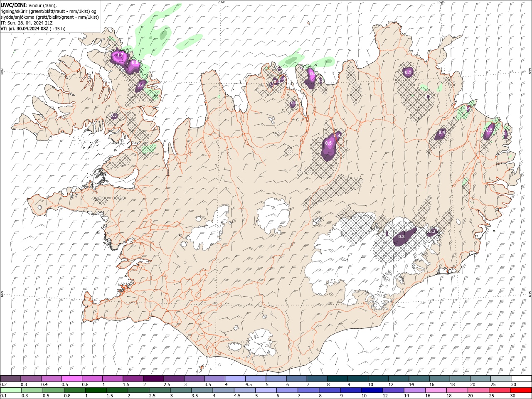This screenshot has height=399, width=532.
Task: Click the 'UWC/DINI: Vindur (10m),' title line
Action: [x=28, y=5]
